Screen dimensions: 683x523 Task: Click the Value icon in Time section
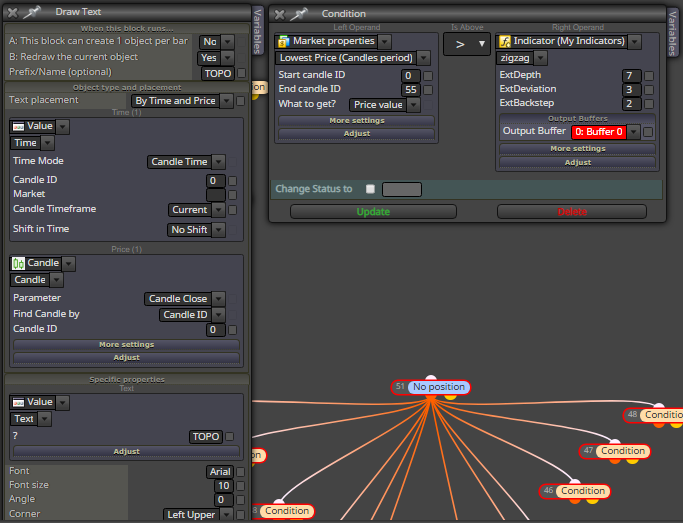(x=18, y=127)
